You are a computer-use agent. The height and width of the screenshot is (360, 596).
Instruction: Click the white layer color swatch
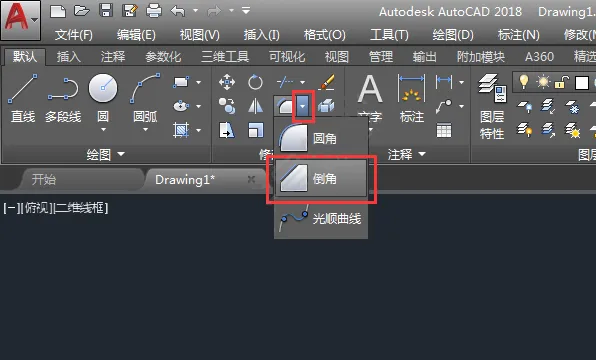(x=582, y=82)
